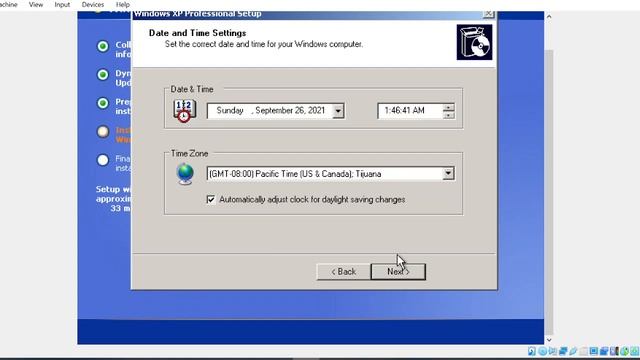This screenshot has width=640, height=360.
Task: Click the 'Set the correct date and time' instruction text
Action: 264,44
